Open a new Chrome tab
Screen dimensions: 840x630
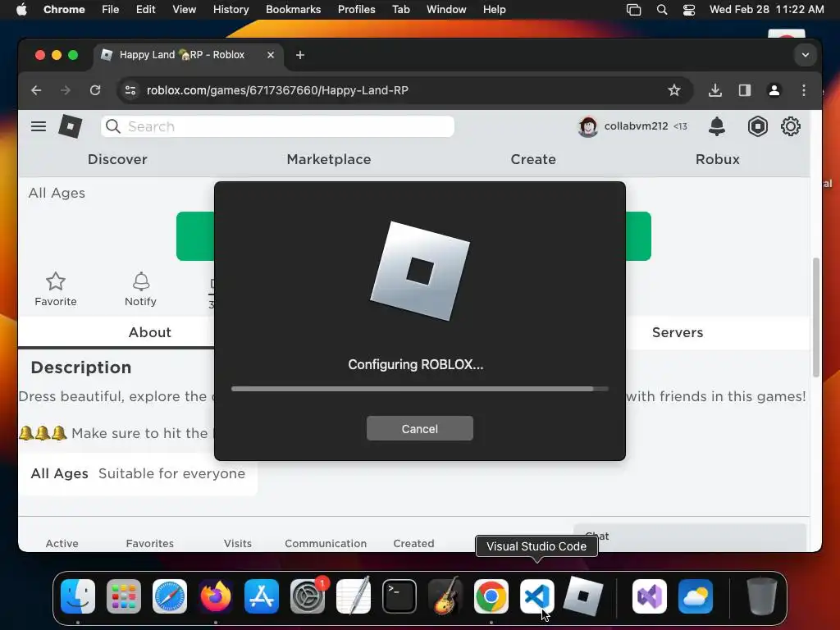click(x=300, y=55)
